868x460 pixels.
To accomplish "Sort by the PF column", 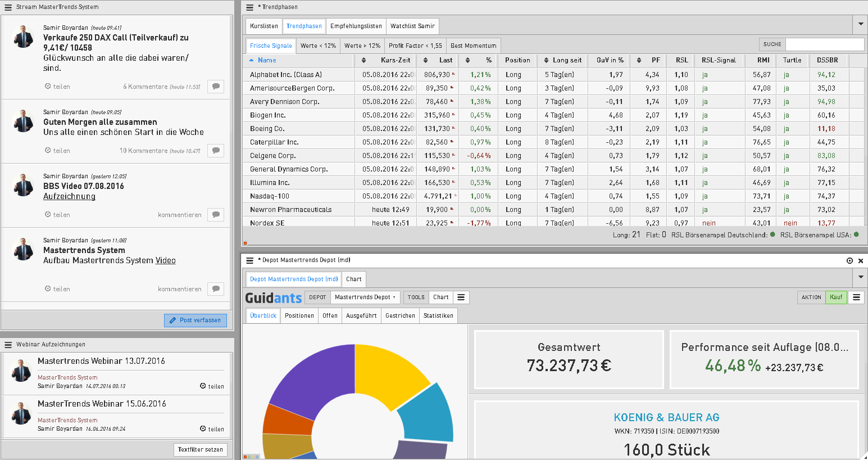I will (x=639, y=60).
